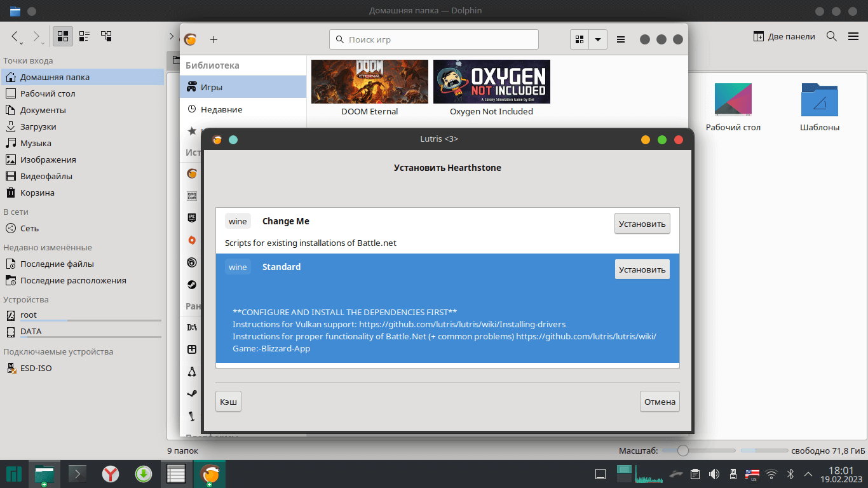The height and width of the screenshot is (488, 868).
Task: Select the Steam runner icon under runners
Action: point(192,394)
